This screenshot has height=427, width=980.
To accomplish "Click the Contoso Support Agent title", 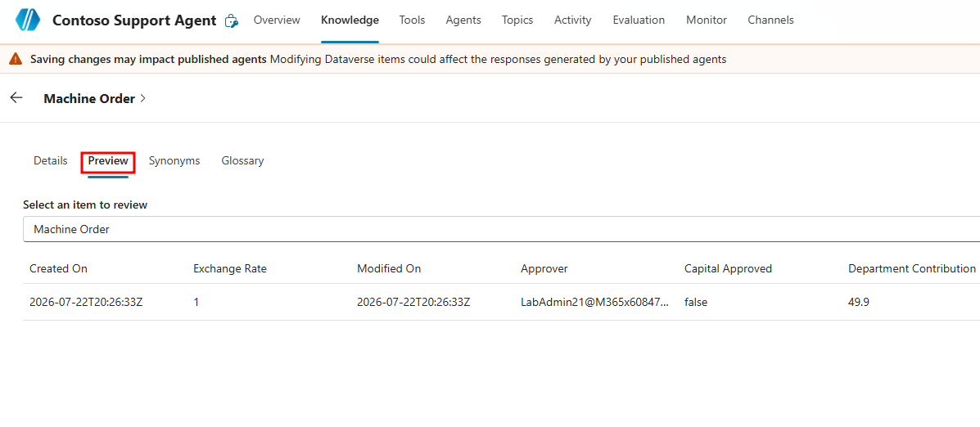I will pyautogui.click(x=134, y=20).
